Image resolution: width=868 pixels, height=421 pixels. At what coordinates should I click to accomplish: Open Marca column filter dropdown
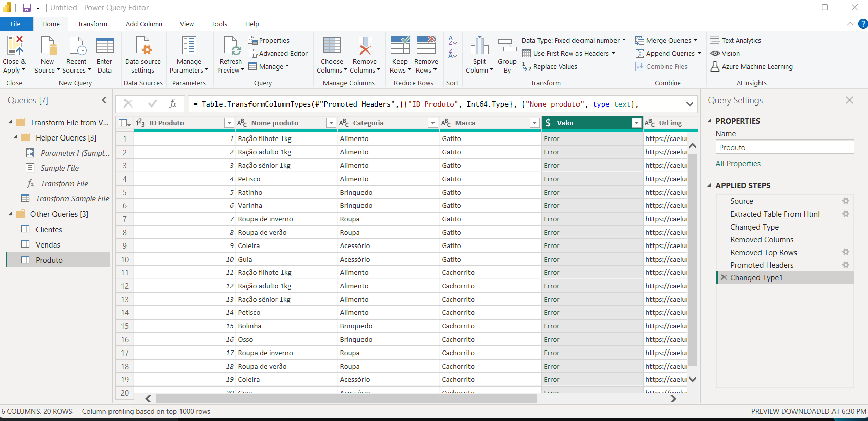pyautogui.click(x=534, y=123)
